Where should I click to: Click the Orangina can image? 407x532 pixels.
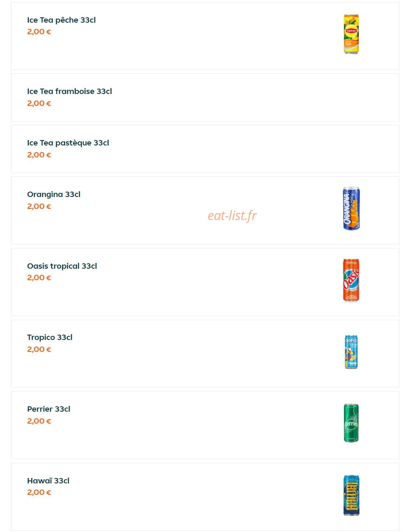tap(351, 208)
